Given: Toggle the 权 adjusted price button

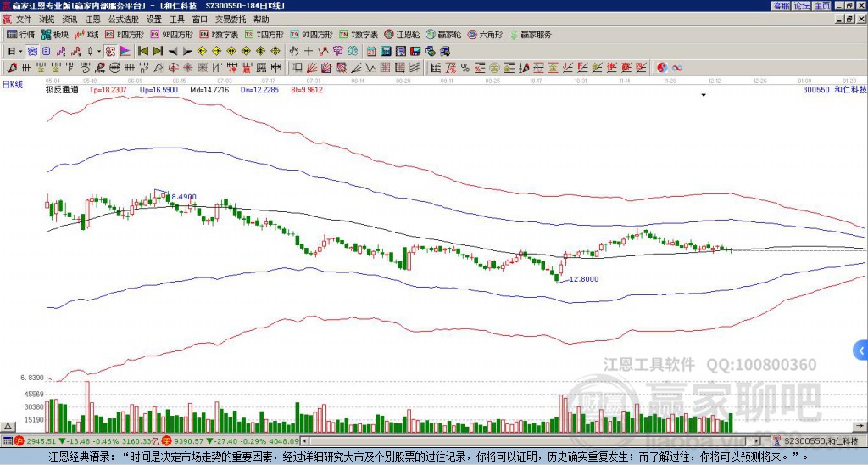Looking at the screenshot, I should tap(110, 52).
